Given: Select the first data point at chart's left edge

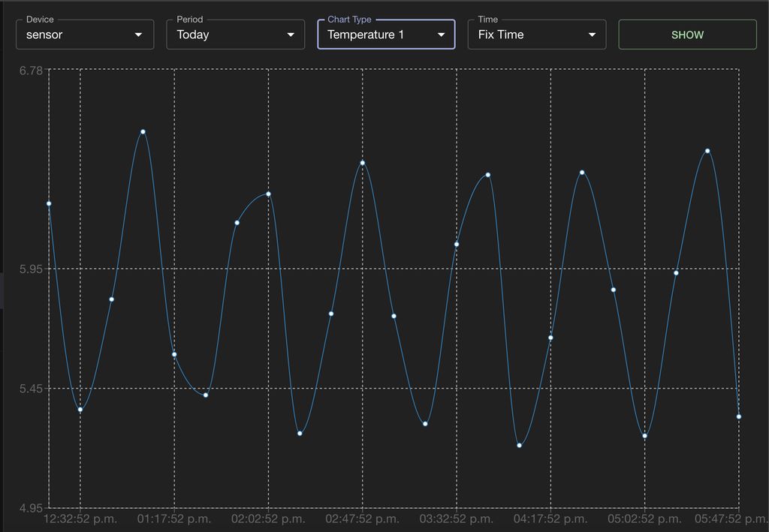Looking at the screenshot, I should pyautogui.click(x=49, y=203).
